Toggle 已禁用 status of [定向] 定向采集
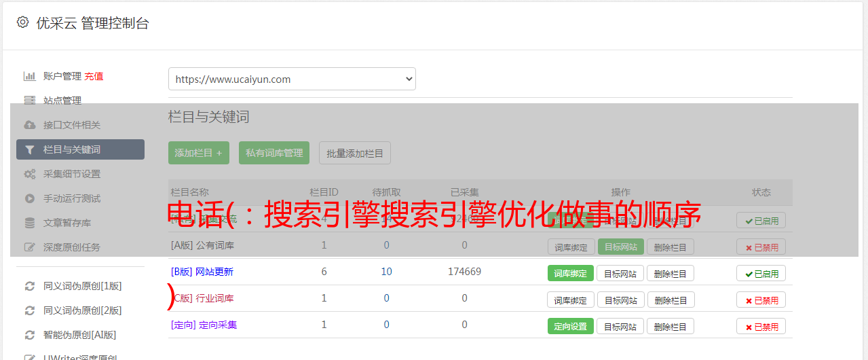Screen dimensions: 868x360 761,326
